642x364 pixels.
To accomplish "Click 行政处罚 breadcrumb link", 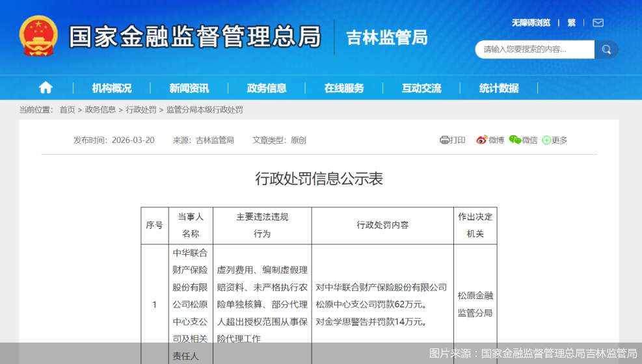I will (141, 110).
